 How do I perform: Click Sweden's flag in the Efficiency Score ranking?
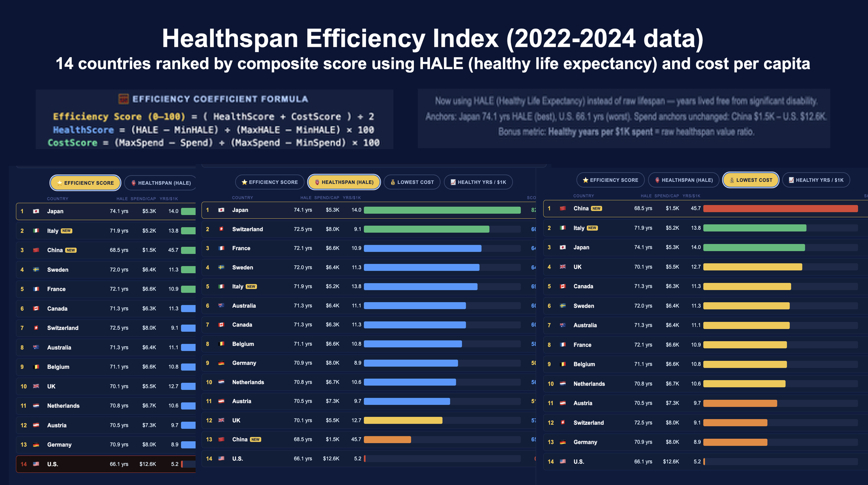click(x=36, y=270)
